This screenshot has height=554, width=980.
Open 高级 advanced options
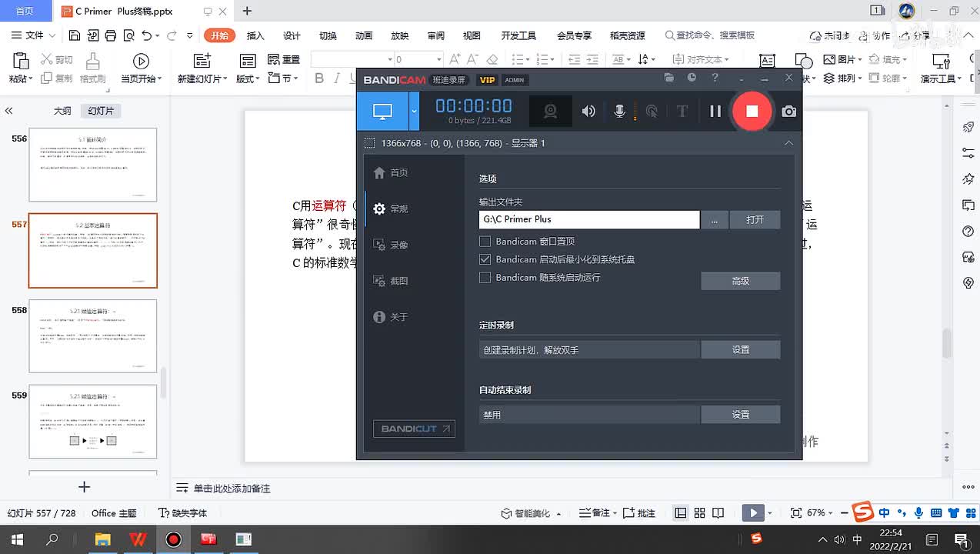pyautogui.click(x=740, y=281)
